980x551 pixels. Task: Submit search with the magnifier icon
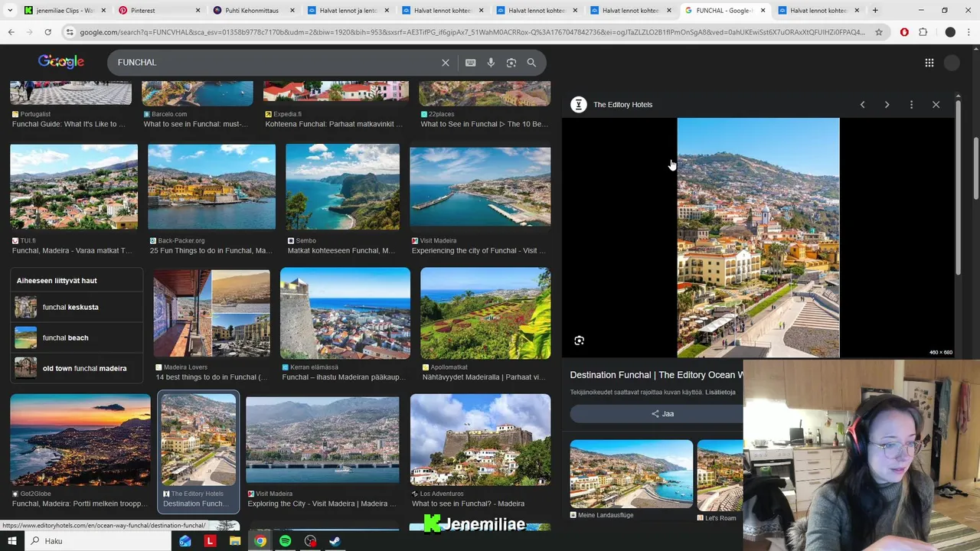(x=531, y=63)
